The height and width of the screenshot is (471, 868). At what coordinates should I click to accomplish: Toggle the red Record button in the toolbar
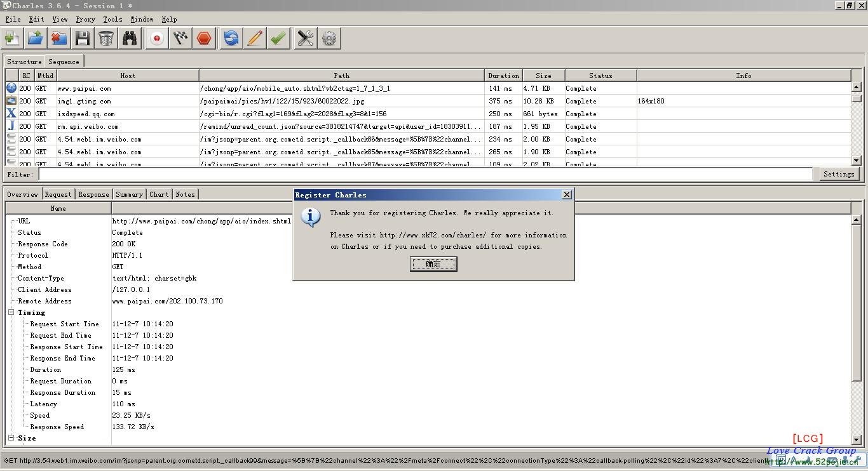tap(157, 39)
